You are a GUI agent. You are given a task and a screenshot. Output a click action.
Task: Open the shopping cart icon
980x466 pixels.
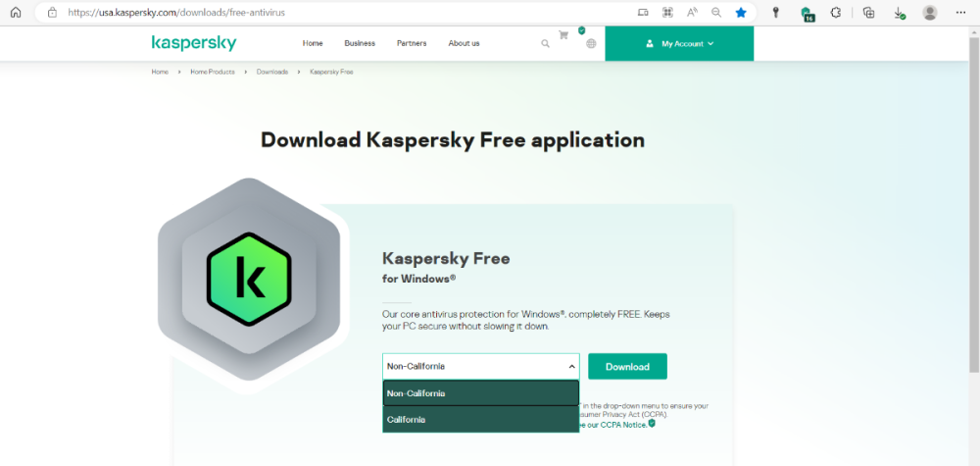click(x=563, y=35)
